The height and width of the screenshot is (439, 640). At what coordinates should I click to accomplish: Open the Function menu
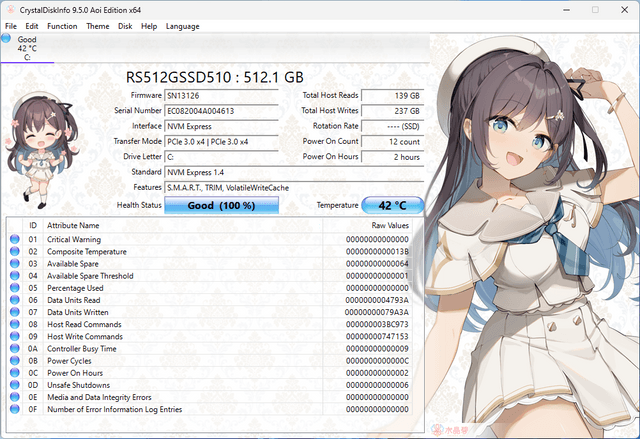point(62,26)
